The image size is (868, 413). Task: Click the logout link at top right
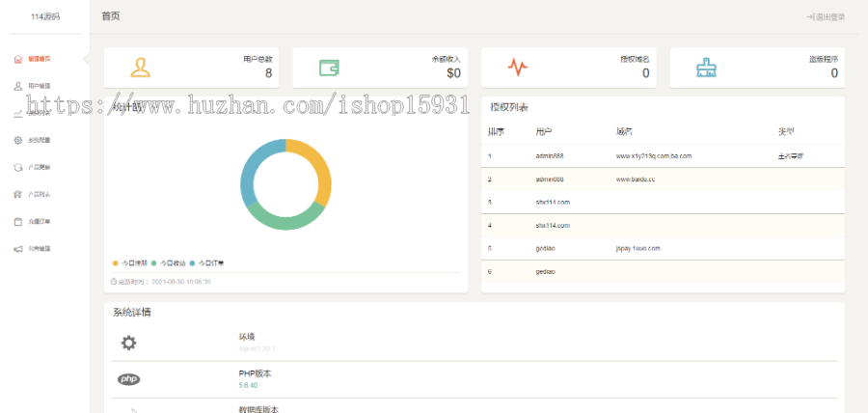pos(826,17)
